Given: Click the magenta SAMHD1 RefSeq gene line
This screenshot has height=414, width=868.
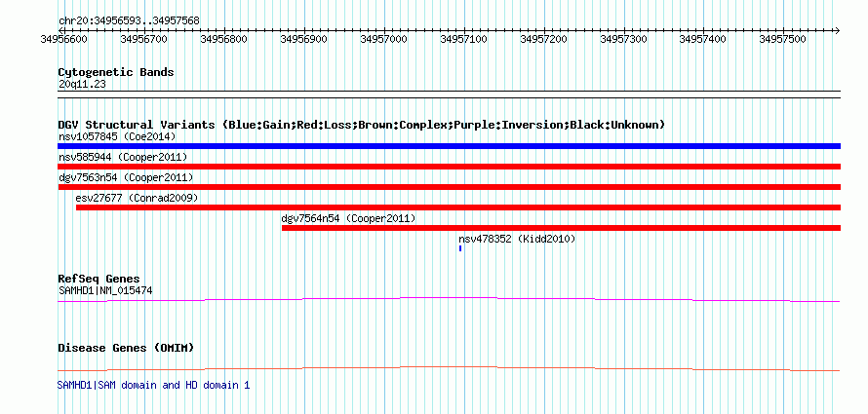Looking at the screenshot, I should [449, 299].
